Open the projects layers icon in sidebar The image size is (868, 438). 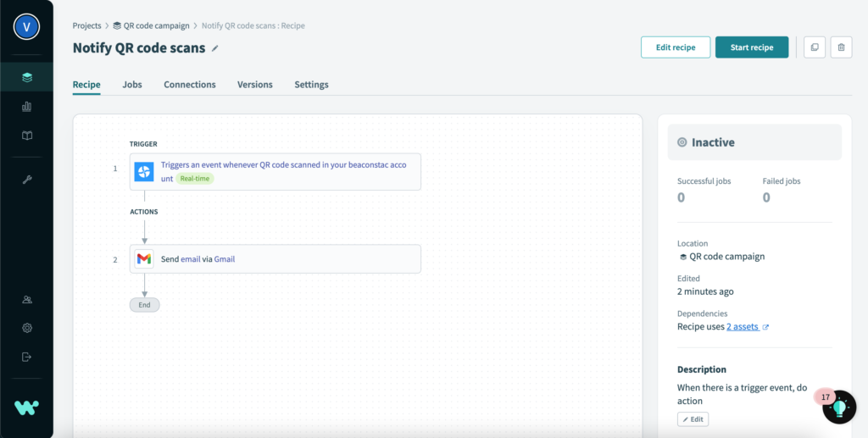click(27, 77)
